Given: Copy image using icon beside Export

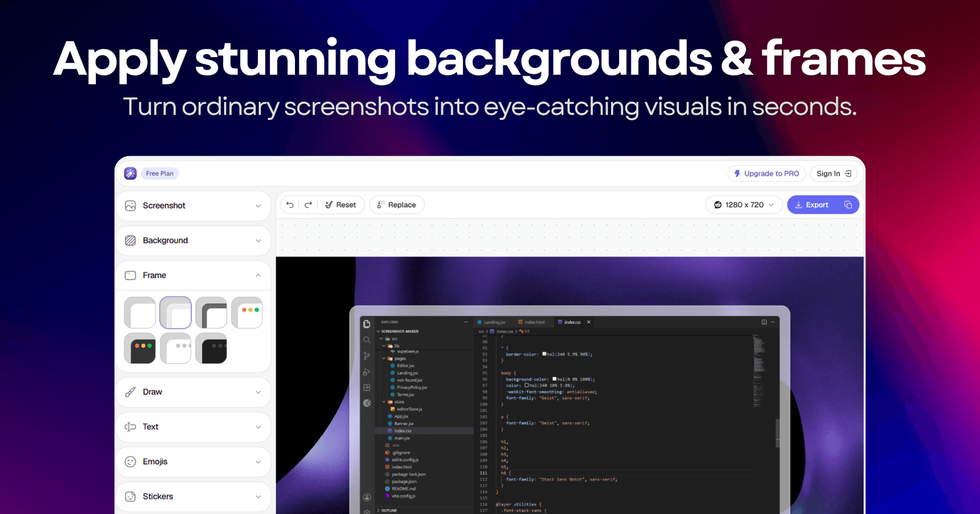Looking at the screenshot, I should click(x=848, y=205).
